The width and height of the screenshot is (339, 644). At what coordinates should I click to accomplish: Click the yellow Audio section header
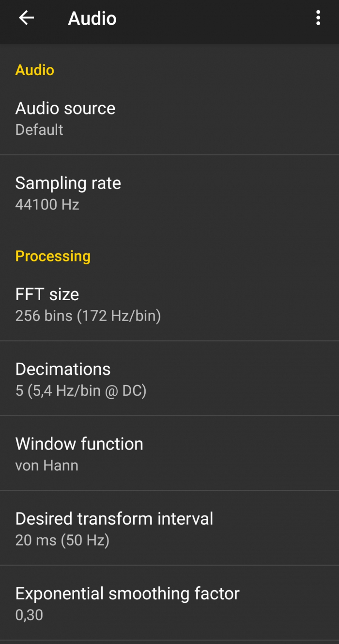(35, 70)
